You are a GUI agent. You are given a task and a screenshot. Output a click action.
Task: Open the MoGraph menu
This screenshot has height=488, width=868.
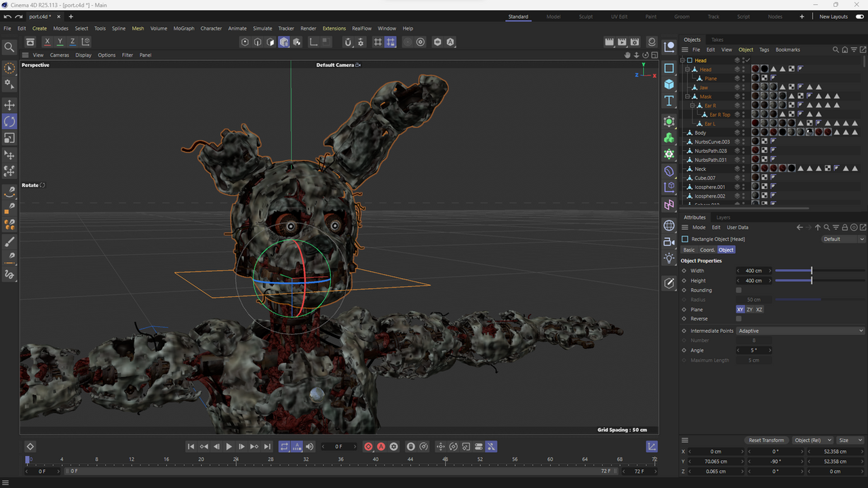[184, 28]
